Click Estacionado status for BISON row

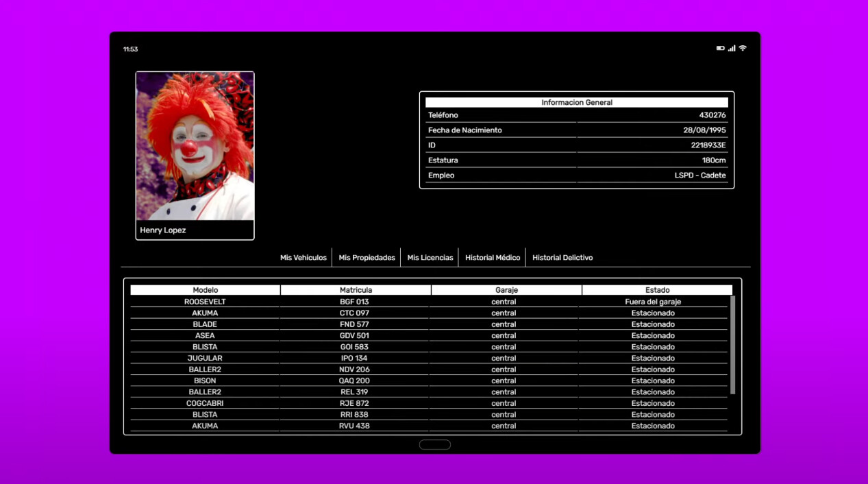tap(653, 380)
